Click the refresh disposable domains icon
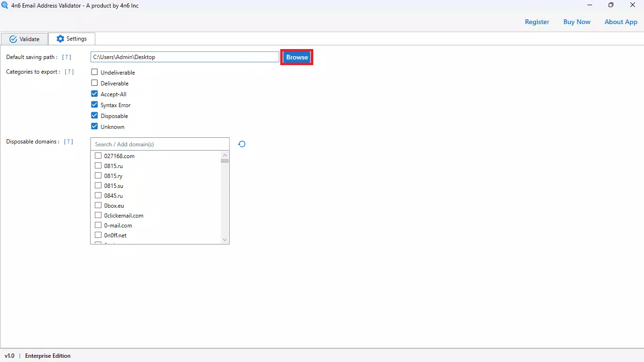 [242, 144]
